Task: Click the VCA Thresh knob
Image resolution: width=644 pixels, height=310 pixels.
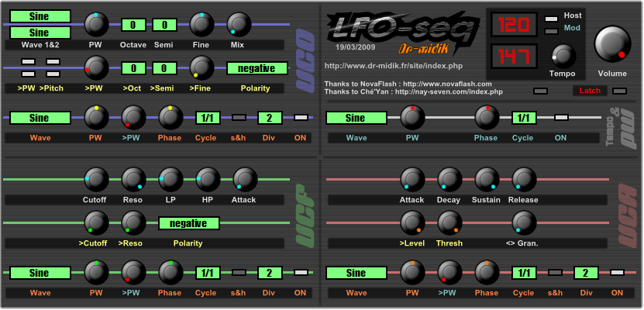Action: coord(449,223)
